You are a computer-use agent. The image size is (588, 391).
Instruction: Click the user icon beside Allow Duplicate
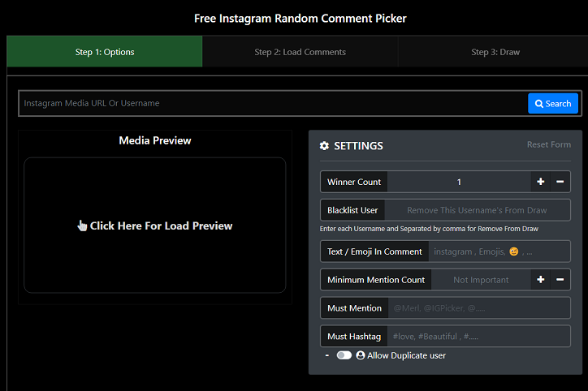pos(361,355)
